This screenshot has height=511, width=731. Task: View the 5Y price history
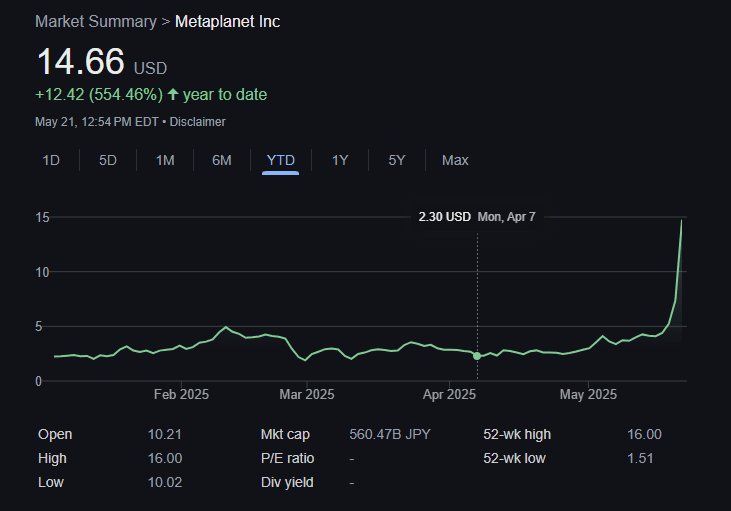coord(397,160)
